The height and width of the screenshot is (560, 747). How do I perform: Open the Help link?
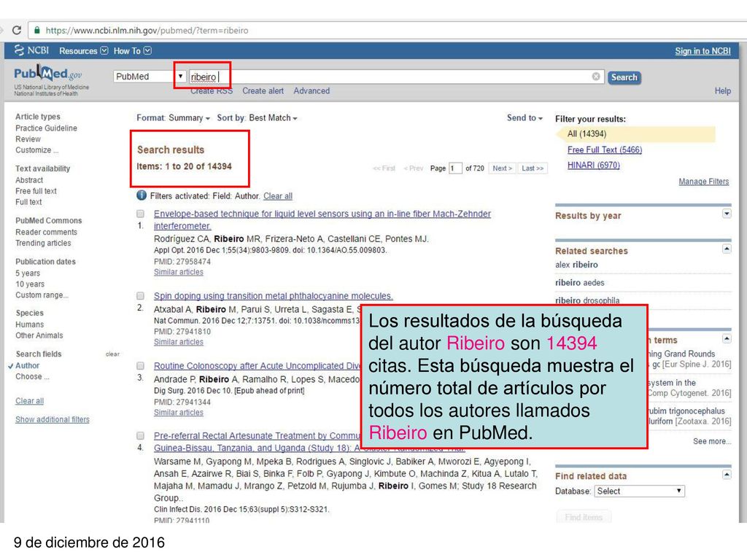(722, 90)
